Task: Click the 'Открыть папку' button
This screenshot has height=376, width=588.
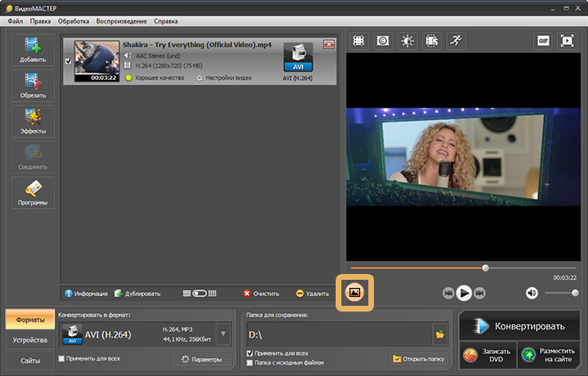Action: [418, 359]
